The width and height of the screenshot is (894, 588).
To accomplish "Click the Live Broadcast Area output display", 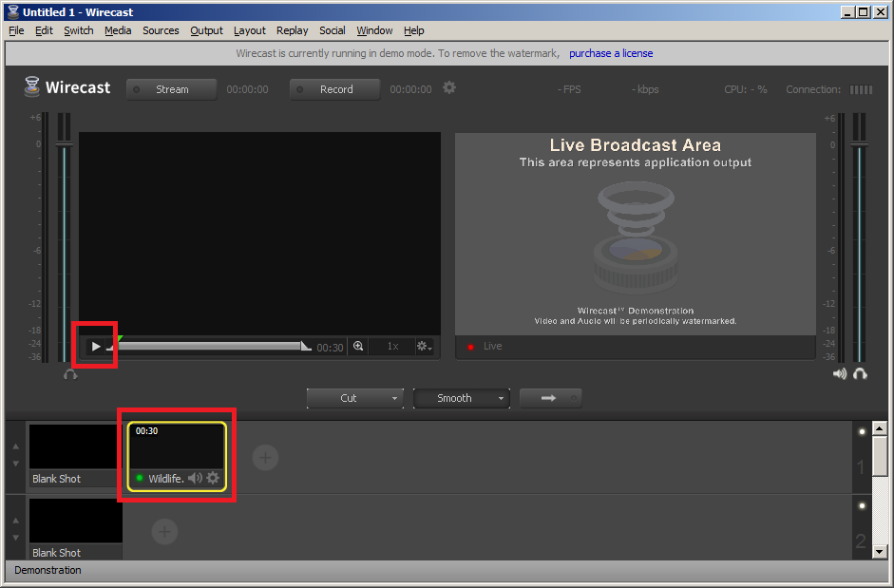I will (636, 234).
